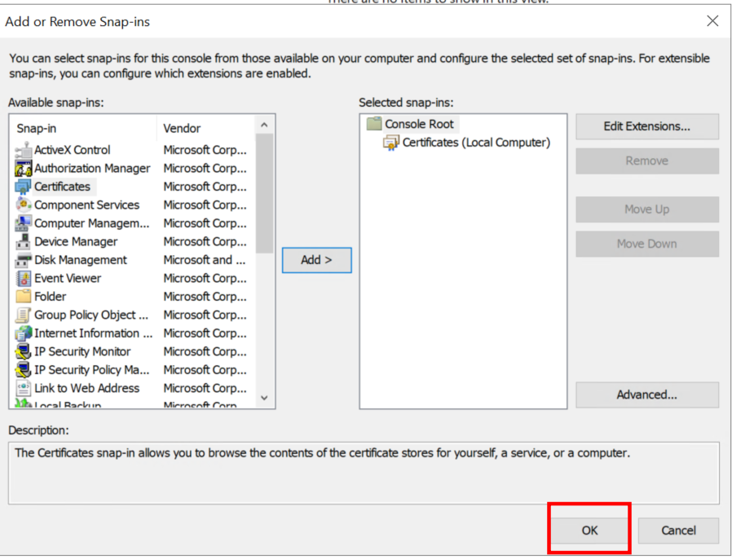Click the ActiveX Control snap-in icon
Viewport: 732px width, 560px height.
click(x=23, y=150)
